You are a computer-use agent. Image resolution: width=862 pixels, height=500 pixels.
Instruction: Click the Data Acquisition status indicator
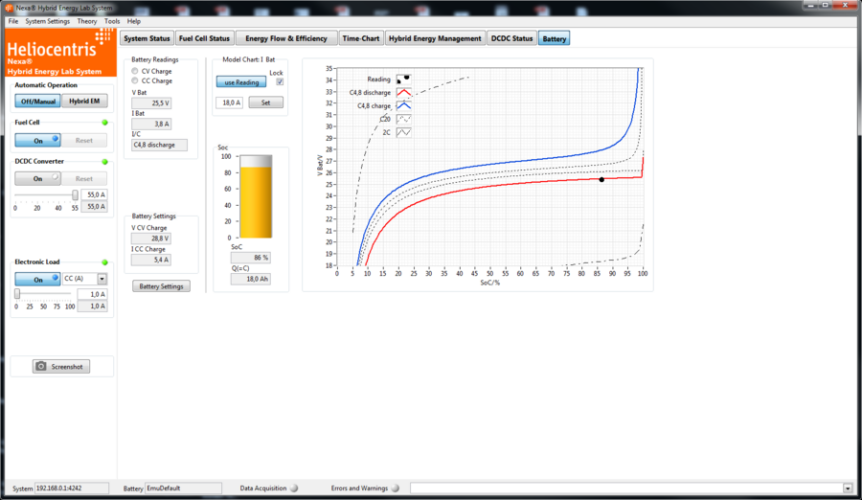tap(294, 488)
